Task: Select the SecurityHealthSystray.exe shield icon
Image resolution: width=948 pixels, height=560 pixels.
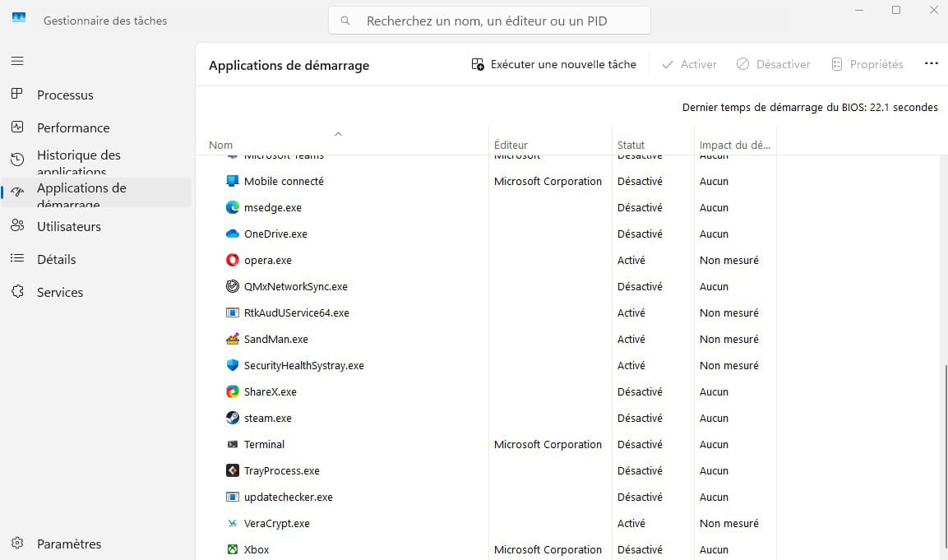Action: 232,365
